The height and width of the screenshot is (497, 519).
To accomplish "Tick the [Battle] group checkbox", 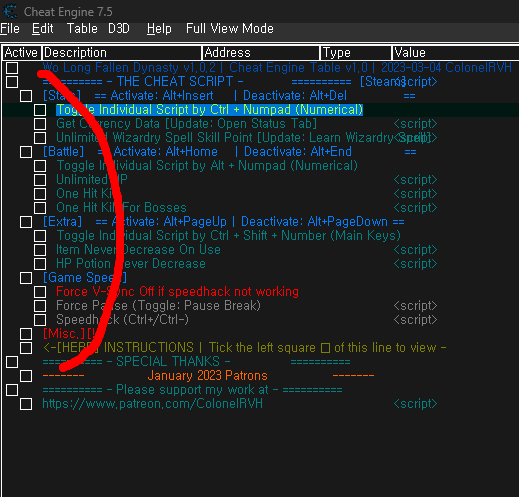I will [26, 152].
